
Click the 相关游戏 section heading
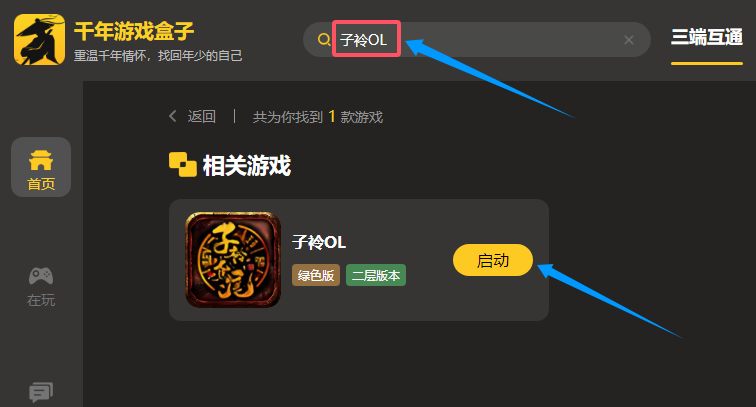(x=247, y=165)
